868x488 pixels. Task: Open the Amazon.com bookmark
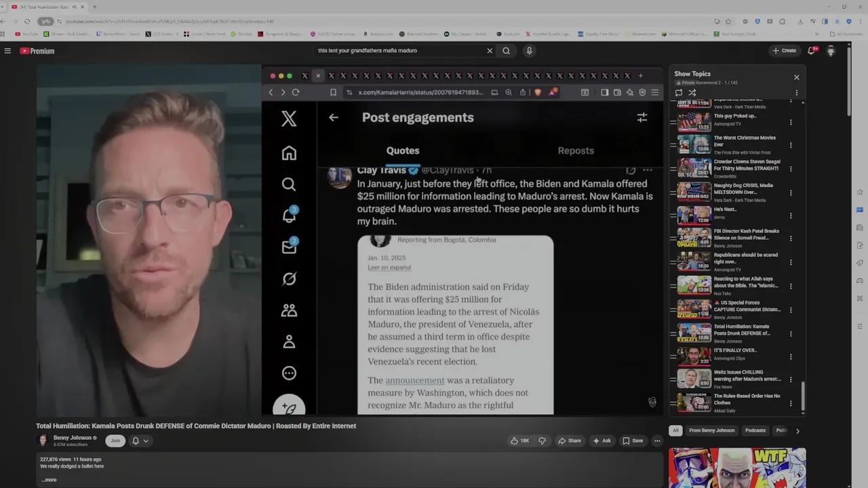tap(379, 34)
